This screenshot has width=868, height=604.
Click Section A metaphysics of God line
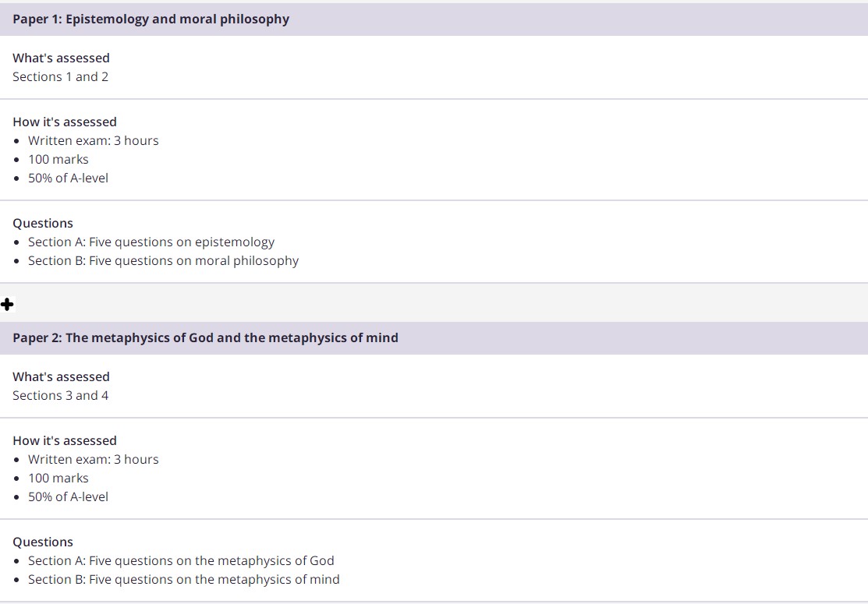(x=181, y=561)
